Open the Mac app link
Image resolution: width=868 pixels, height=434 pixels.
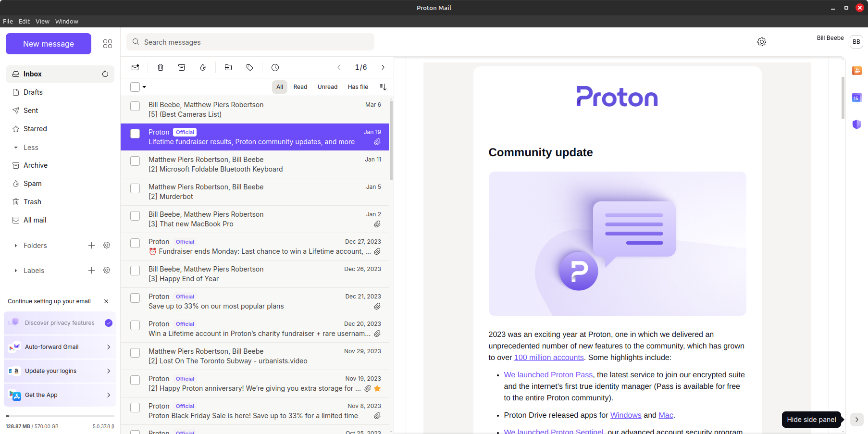(x=666, y=415)
